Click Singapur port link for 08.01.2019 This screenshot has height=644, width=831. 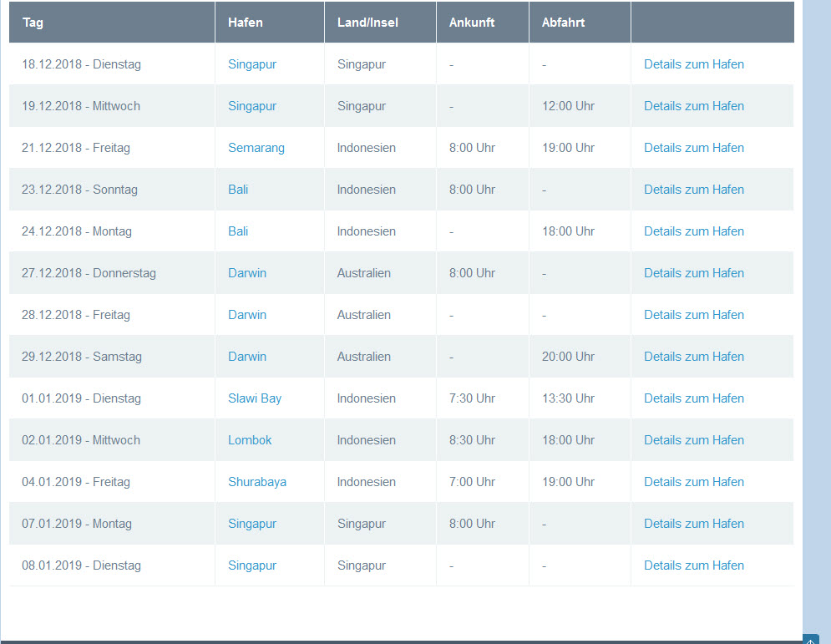(x=251, y=565)
